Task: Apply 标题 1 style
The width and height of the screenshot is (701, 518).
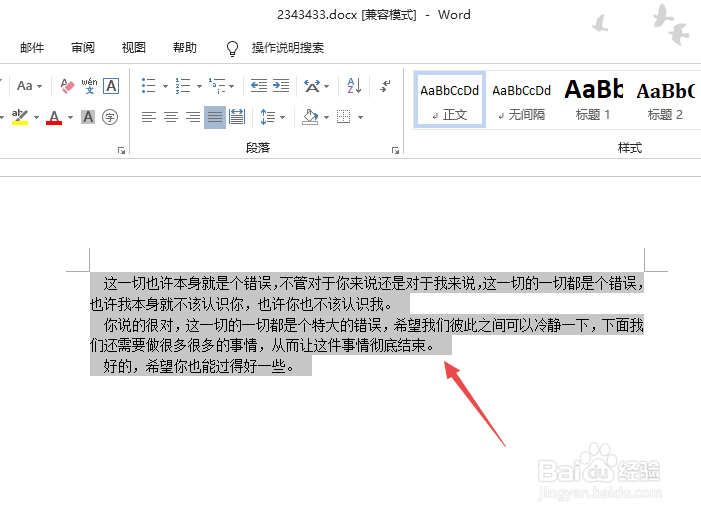Action: (593, 100)
